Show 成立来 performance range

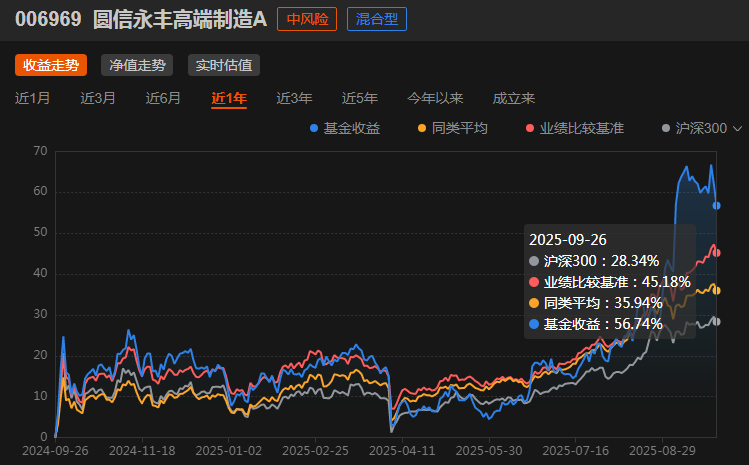[514, 98]
